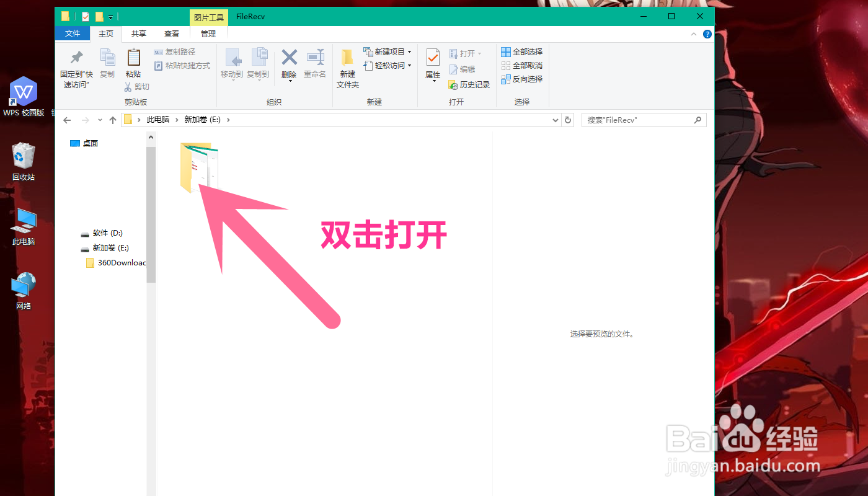Switch to the 共享 (Share) tab

(x=139, y=33)
